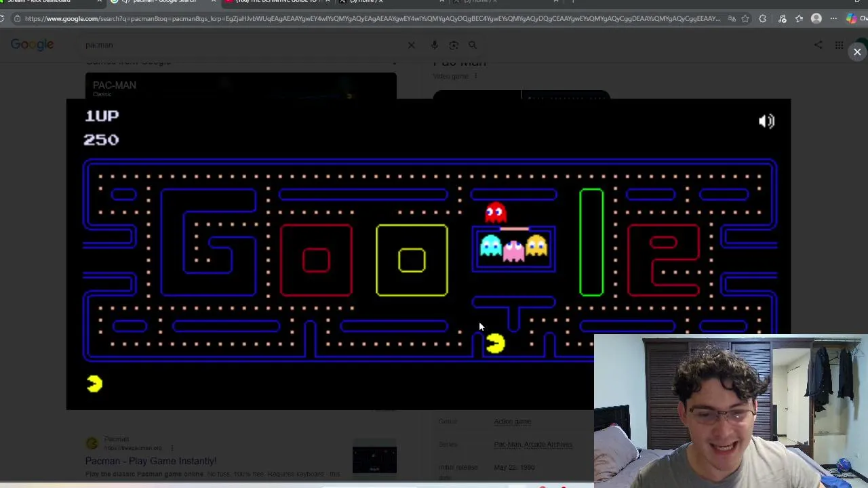This screenshot has height=488, width=868.
Task: Click the Google search magnifier icon
Action: (x=473, y=45)
